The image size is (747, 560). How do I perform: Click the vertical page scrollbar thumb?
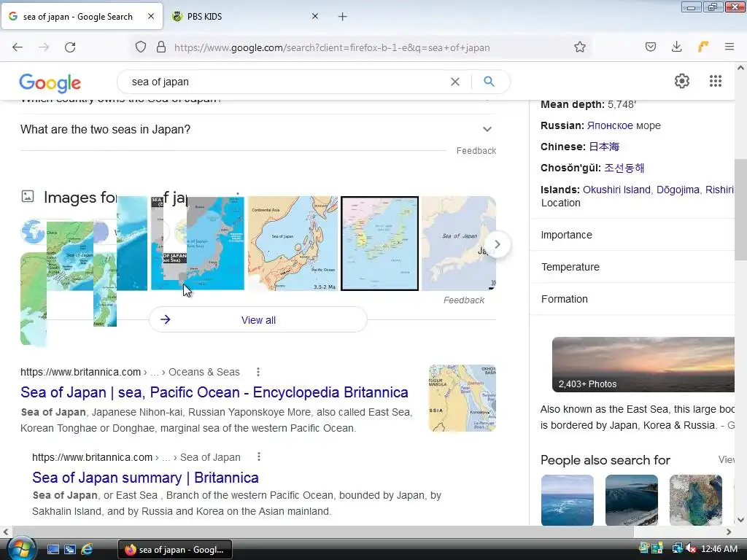(740, 209)
